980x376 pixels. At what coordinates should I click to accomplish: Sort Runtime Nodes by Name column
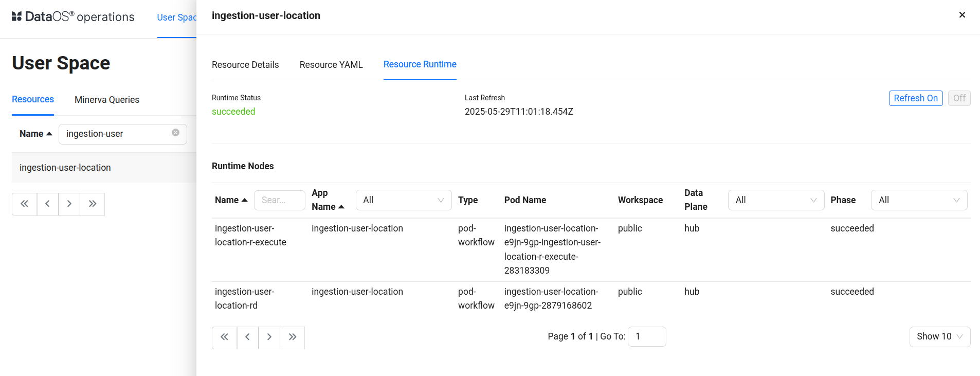[231, 200]
